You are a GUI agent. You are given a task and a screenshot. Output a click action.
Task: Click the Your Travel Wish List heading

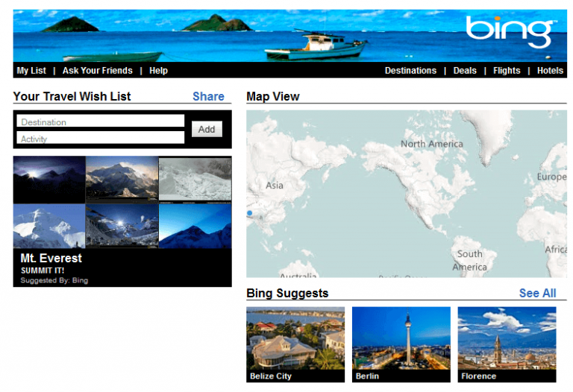point(72,96)
